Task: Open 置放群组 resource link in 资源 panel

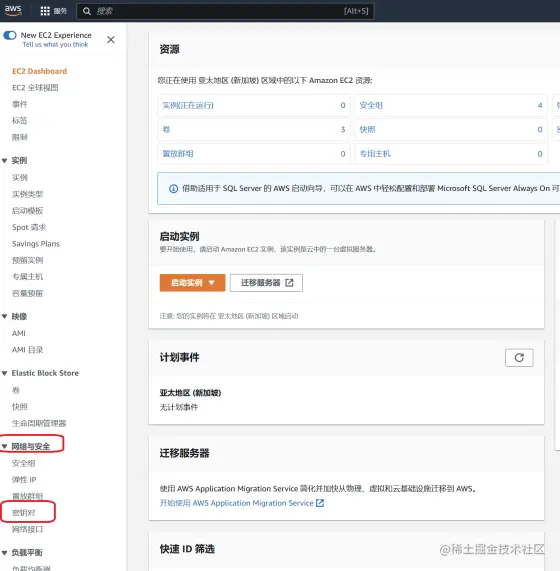Action: 178,154
